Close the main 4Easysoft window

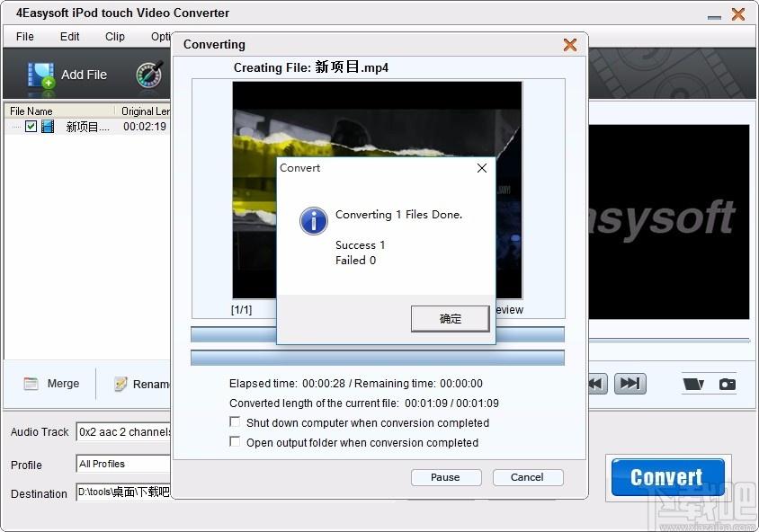(x=738, y=14)
